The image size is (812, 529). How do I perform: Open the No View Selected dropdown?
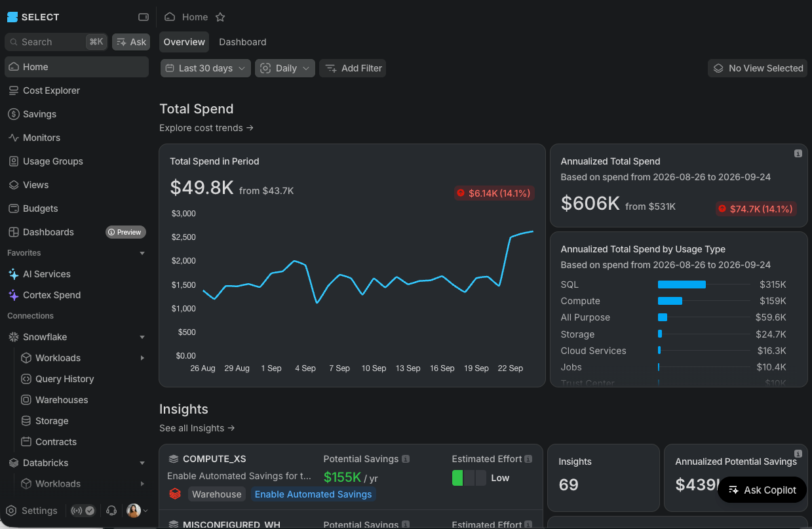point(758,68)
